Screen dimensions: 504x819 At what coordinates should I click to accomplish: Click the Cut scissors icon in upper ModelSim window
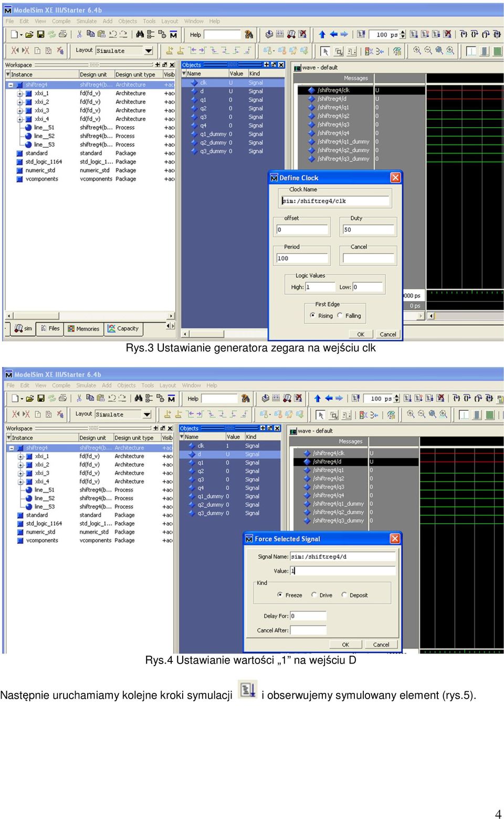point(79,35)
